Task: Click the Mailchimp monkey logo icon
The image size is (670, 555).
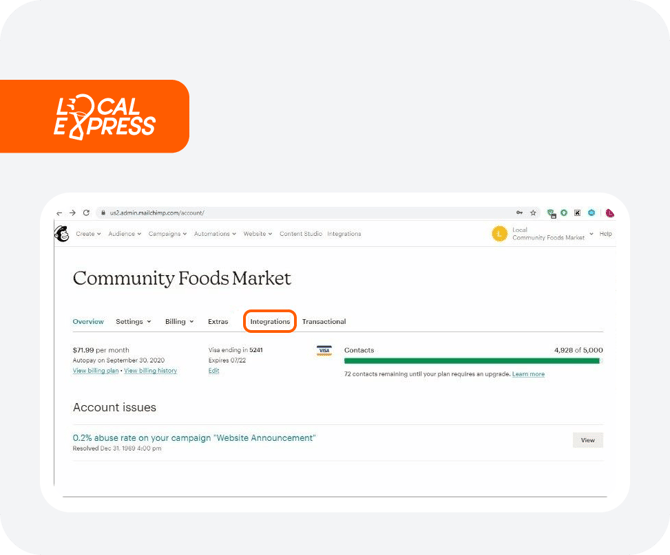Action: 62,233
